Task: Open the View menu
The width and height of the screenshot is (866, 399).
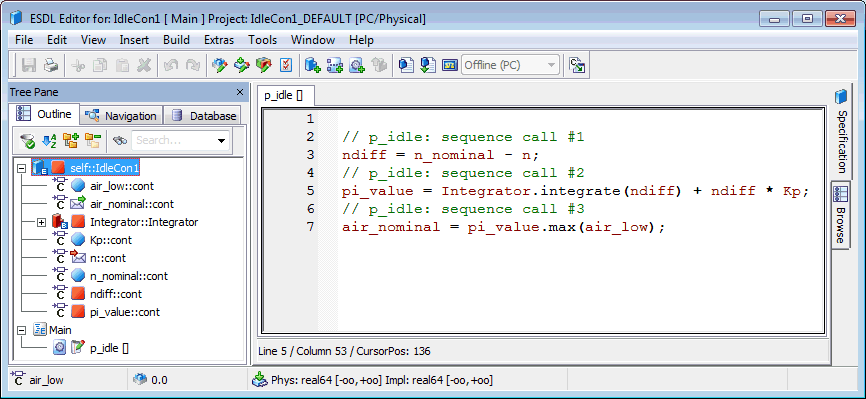Action: pyautogui.click(x=93, y=40)
